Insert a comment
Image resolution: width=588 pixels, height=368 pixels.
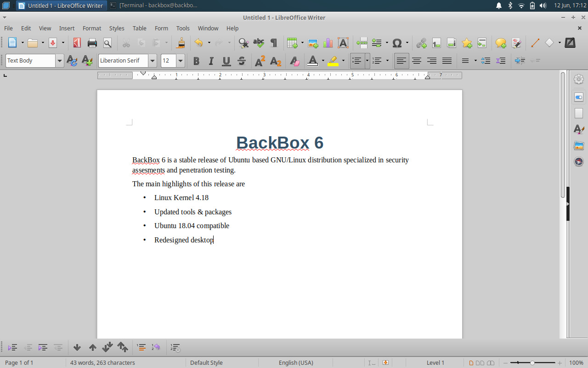(500, 43)
